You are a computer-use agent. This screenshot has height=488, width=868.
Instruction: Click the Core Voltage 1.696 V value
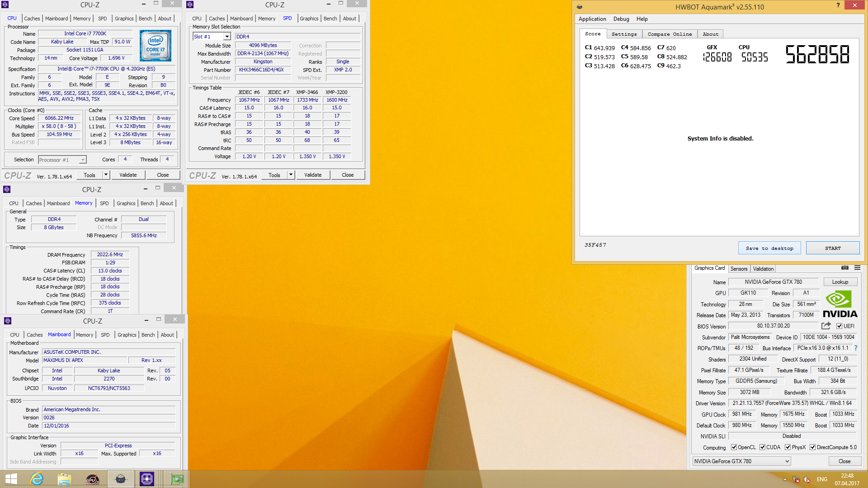tap(116, 58)
